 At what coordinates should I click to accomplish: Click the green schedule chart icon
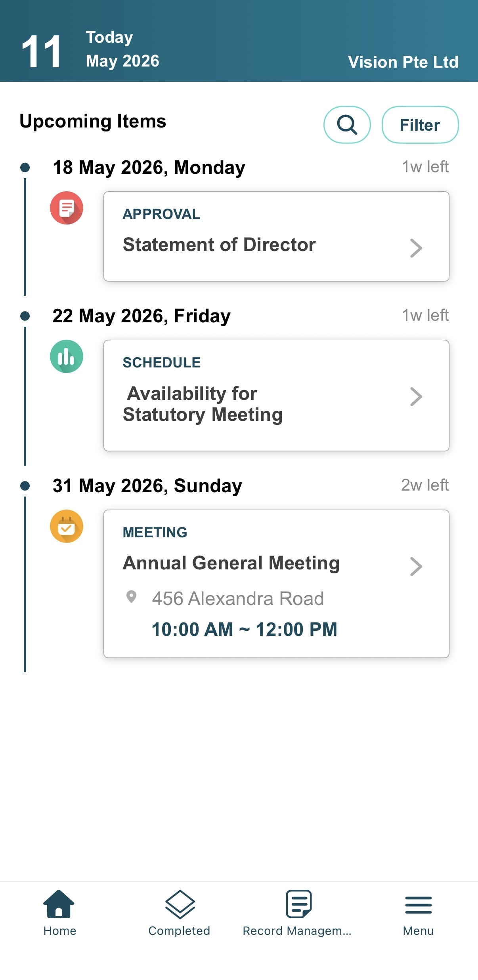(67, 356)
